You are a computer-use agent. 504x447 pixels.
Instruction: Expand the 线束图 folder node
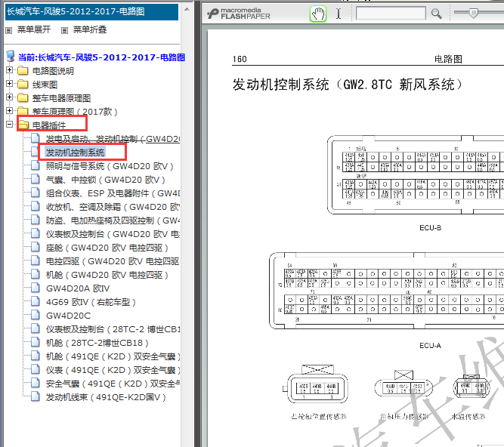point(10,84)
